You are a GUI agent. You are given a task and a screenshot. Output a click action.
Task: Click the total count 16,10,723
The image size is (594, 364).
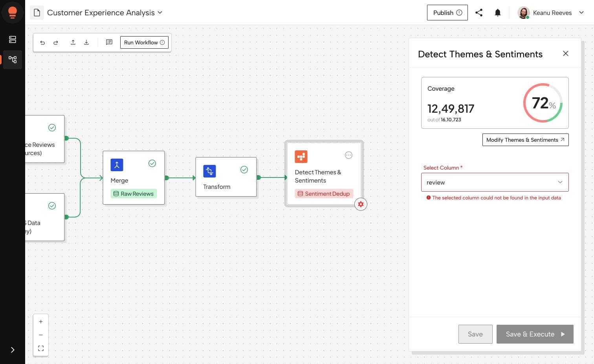click(451, 120)
